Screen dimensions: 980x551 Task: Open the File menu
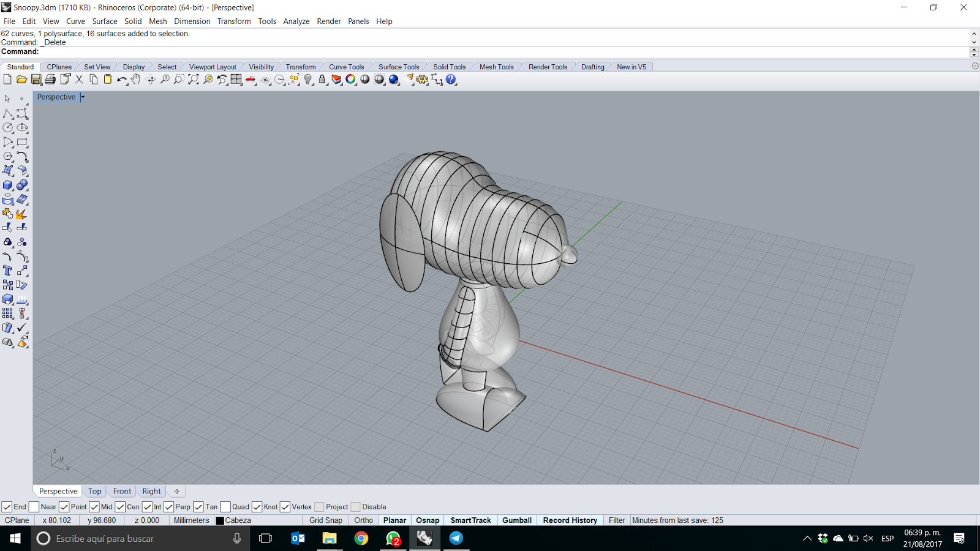[9, 21]
